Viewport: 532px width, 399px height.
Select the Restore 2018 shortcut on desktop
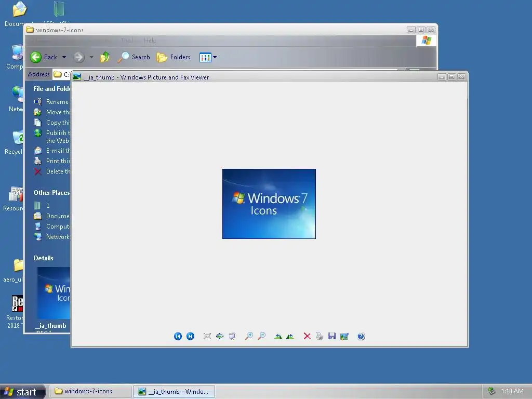[15, 312]
